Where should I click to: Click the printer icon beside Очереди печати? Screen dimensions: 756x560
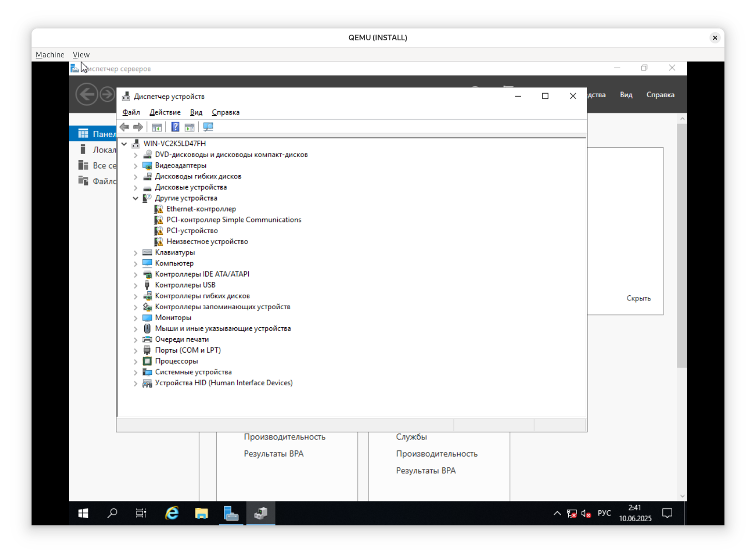(147, 339)
